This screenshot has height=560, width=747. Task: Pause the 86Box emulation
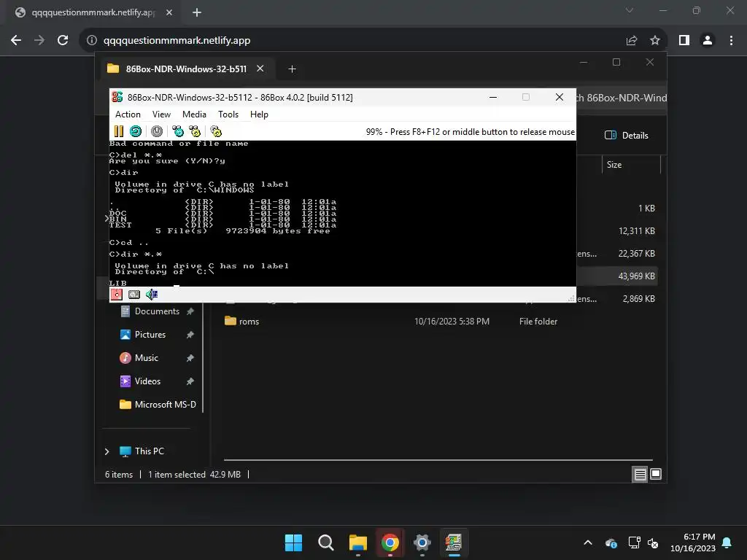119,131
